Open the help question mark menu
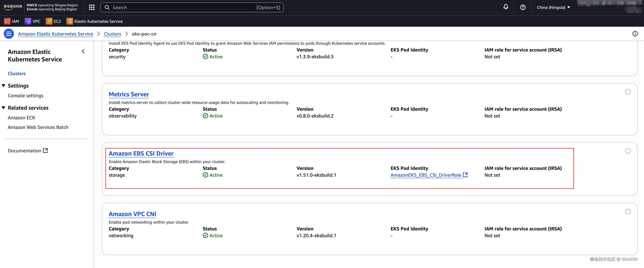Screen dimensions: 644x268 coord(523,7)
